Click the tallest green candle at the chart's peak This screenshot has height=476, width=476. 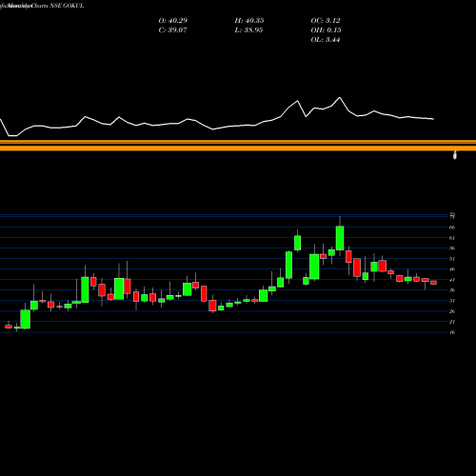tap(340, 238)
